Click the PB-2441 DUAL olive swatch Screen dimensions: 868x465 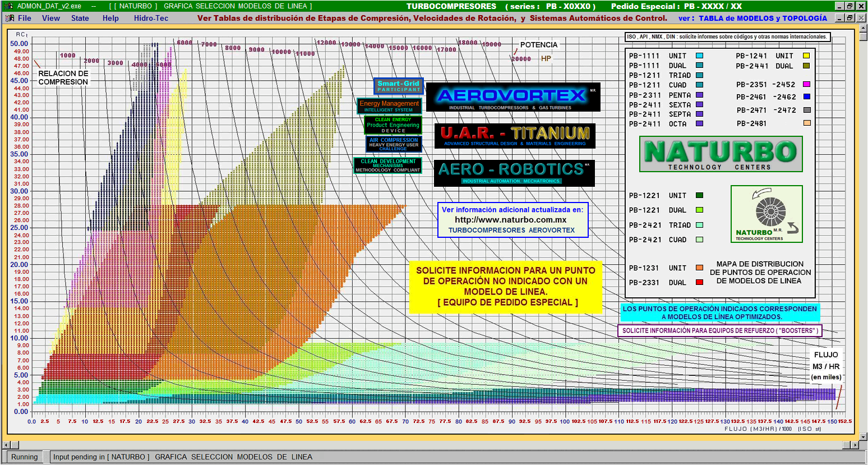806,66
